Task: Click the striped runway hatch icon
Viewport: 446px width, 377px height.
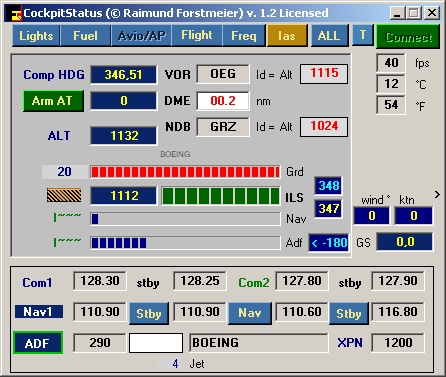Action: click(64, 195)
